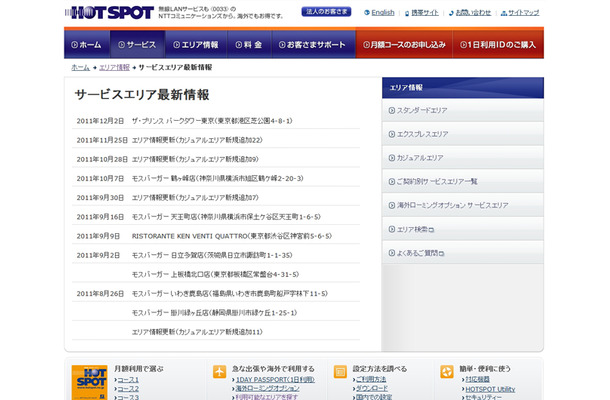
Task: Open スタンダードエリア in the sidebar
Action: (x=463, y=110)
